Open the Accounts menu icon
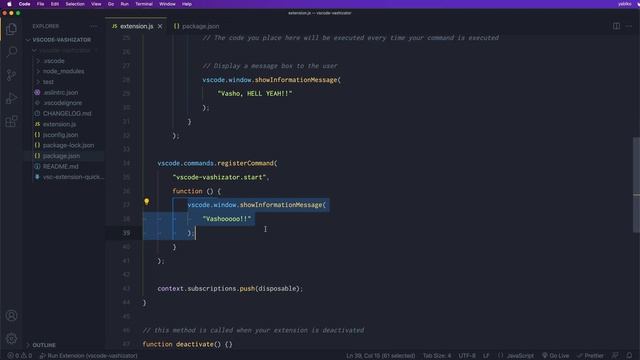Screen dimensions: 640x360 click(x=11, y=316)
